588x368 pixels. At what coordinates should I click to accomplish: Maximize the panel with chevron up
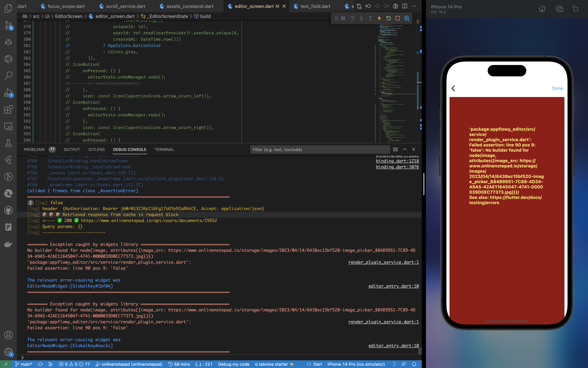pyautogui.click(x=405, y=149)
